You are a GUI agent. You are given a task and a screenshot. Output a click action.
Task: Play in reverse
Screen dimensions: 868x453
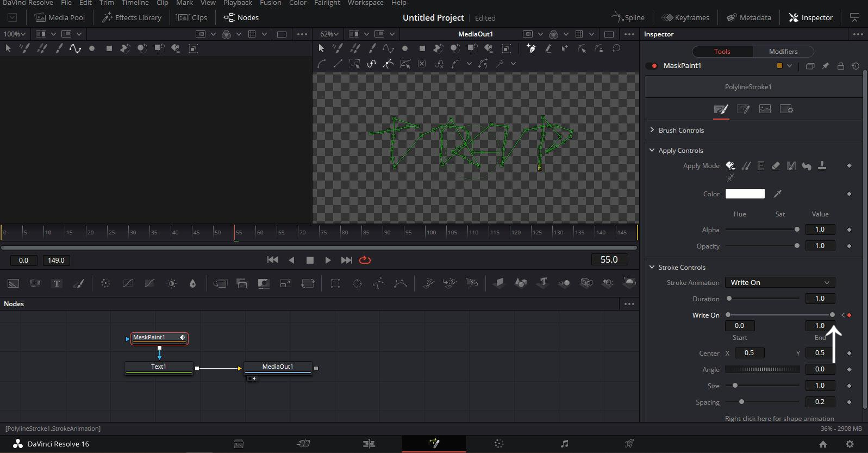click(291, 260)
